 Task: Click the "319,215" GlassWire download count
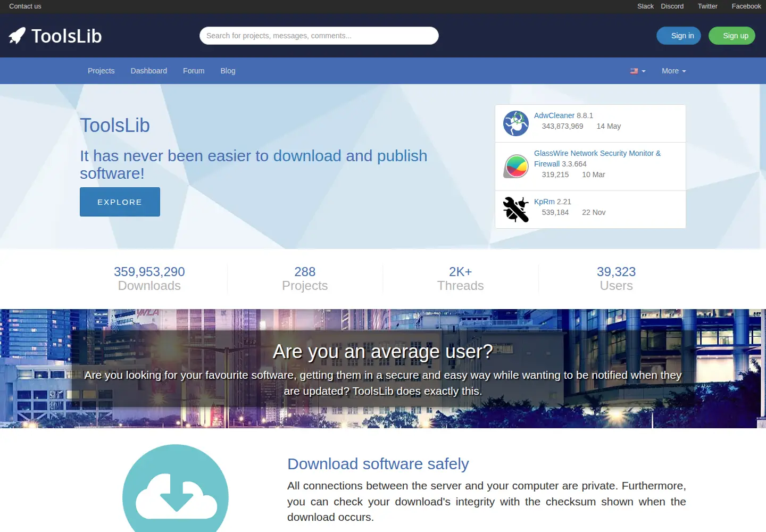[x=555, y=174]
